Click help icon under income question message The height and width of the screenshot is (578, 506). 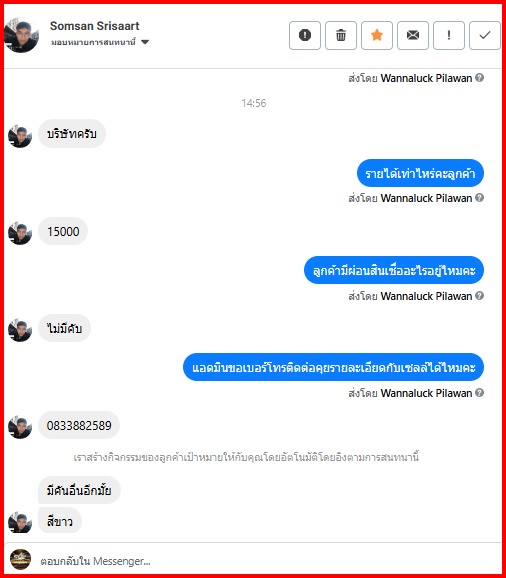[479, 198]
